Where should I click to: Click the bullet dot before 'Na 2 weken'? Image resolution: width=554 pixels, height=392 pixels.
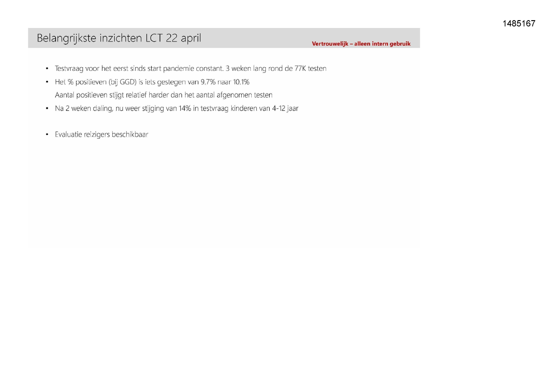coord(47,109)
